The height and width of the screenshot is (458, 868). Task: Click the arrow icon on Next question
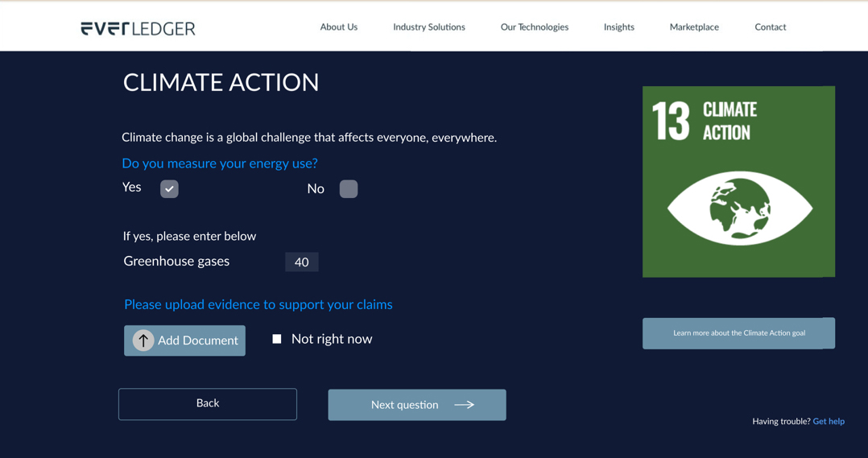(x=464, y=405)
